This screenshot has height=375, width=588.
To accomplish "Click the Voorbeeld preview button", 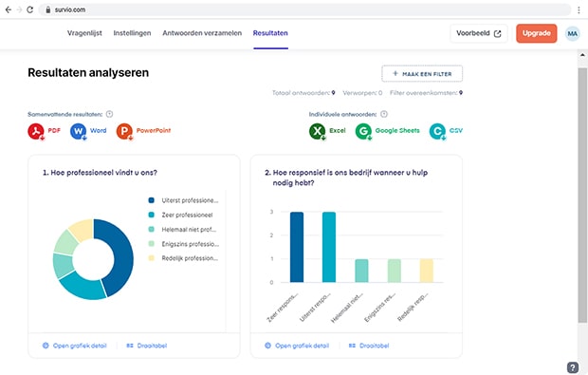I will point(479,33).
